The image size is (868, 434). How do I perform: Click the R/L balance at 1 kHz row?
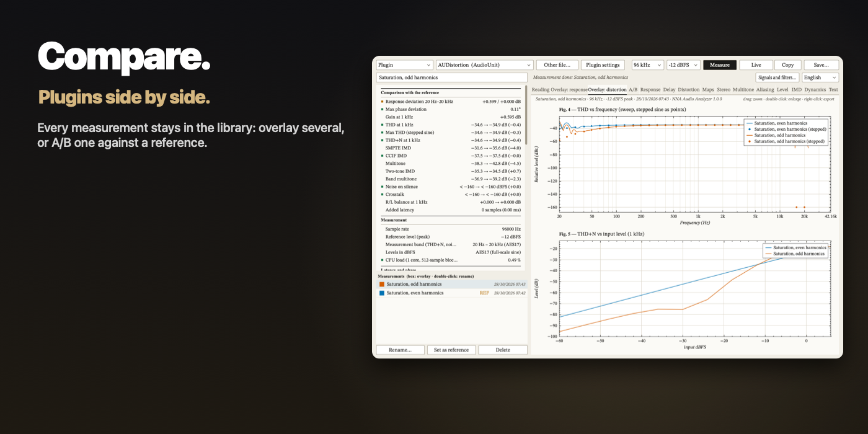point(451,202)
